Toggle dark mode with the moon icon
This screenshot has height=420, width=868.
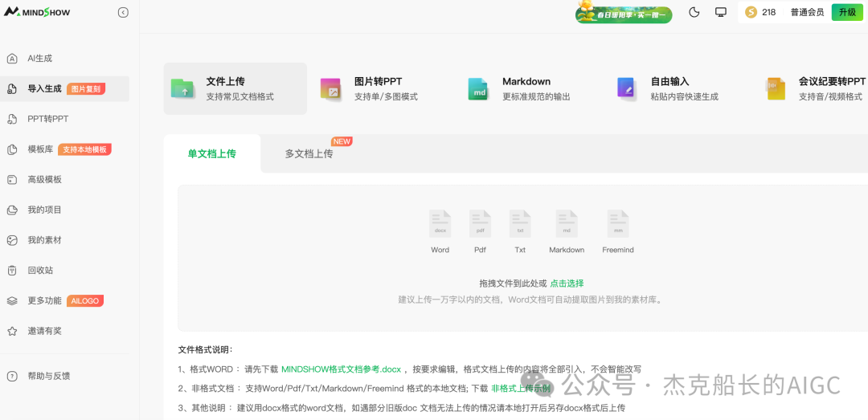(x=694, y=12)
